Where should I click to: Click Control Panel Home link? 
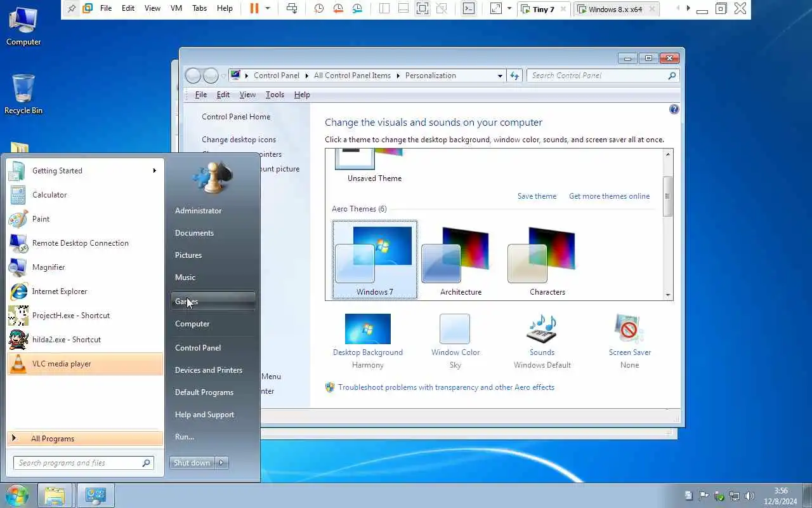tap(236, 117)
